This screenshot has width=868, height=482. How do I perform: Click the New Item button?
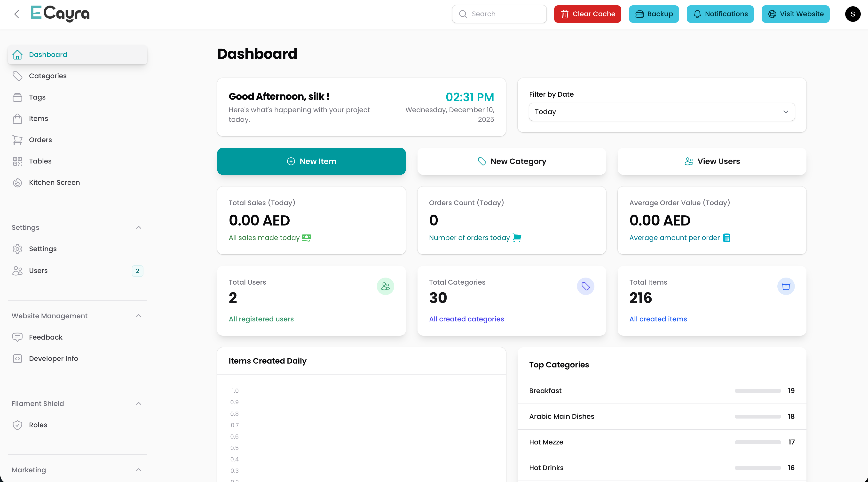[311, 161]
